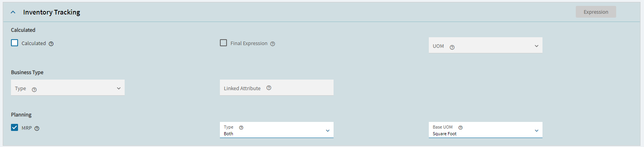The image size is (644, 147).
Task: Click help icon beside Business Type's Type
Action: (34, 89)
